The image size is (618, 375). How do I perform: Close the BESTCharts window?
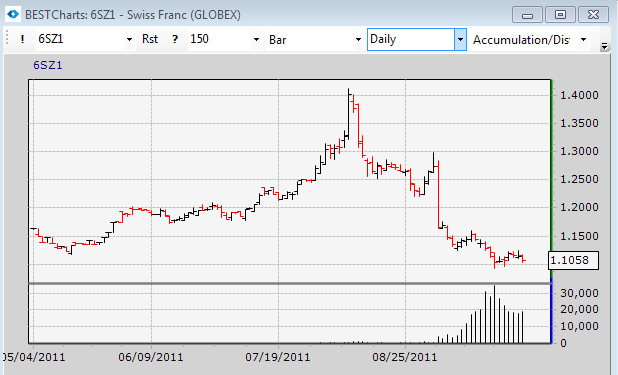click(593, 15)
